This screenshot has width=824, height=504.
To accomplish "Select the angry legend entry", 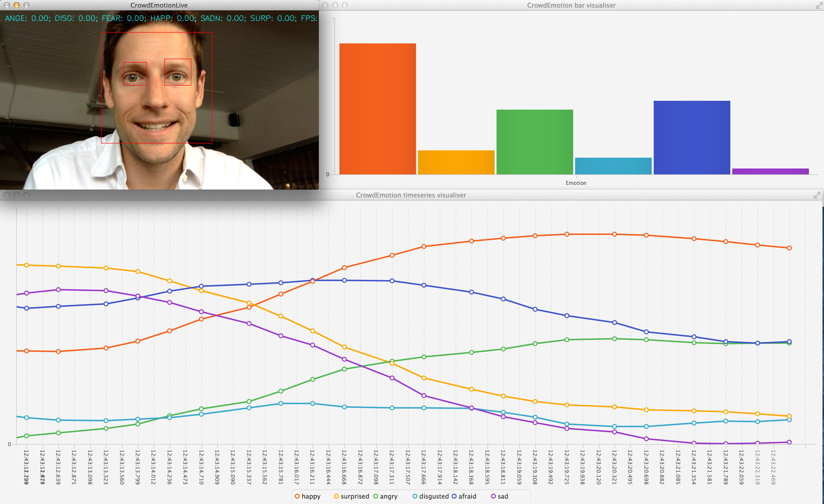I will [385, 496].
